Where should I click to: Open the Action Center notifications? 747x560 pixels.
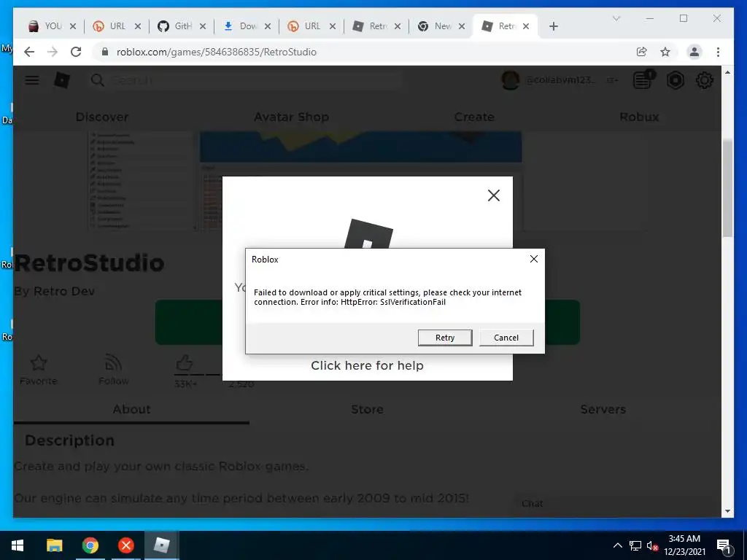tap(724, 545)
